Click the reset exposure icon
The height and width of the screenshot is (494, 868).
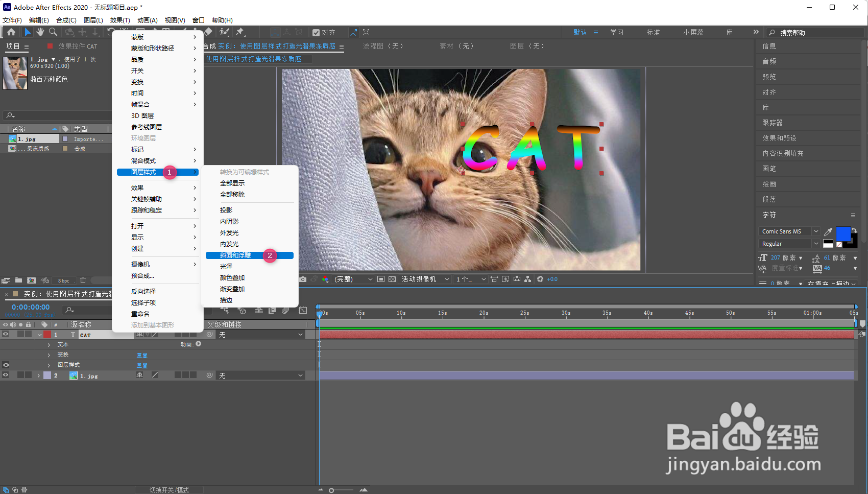(540, 279)
